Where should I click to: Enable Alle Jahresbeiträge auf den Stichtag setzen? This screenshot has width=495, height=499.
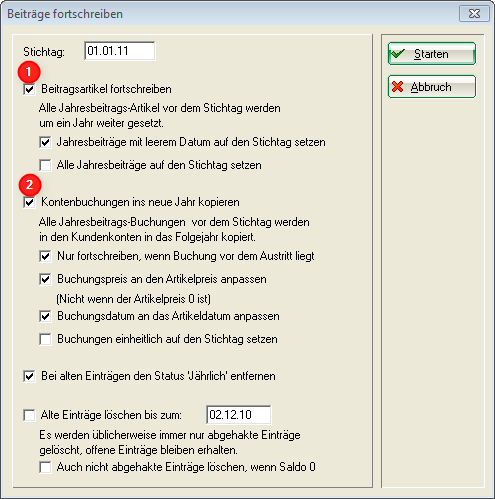point(45,165)
